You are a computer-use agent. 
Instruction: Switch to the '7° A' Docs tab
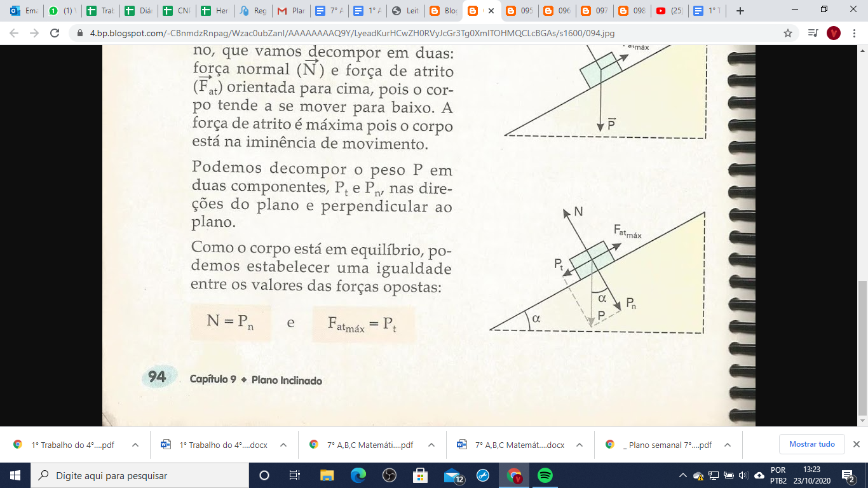click(x=329, y=11)
